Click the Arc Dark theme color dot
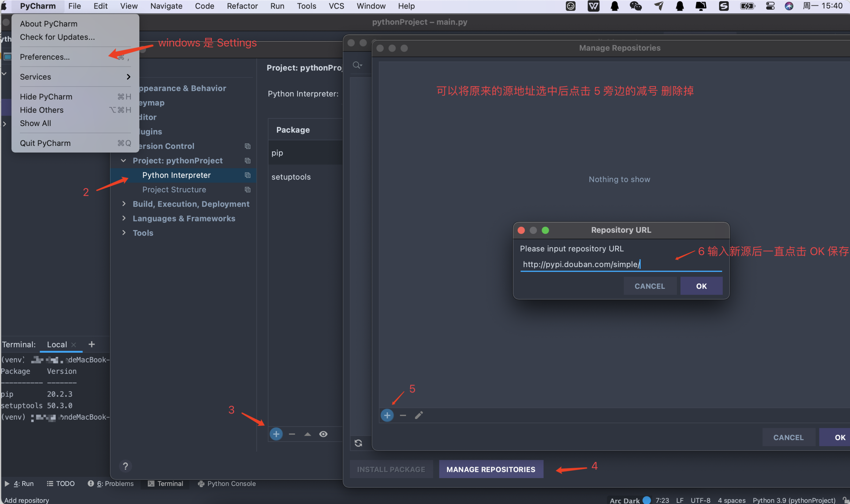 coord(647,500)
